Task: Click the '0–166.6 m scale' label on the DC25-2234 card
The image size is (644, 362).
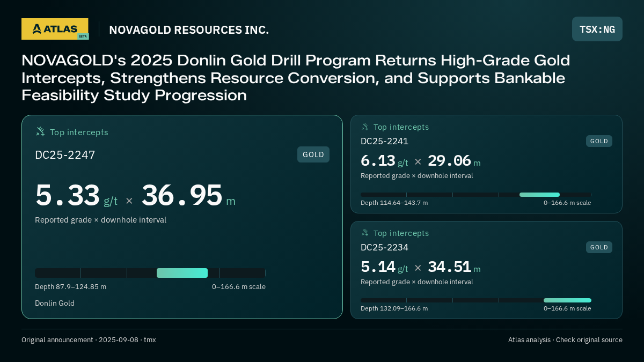Action: [x=567, y=308]
